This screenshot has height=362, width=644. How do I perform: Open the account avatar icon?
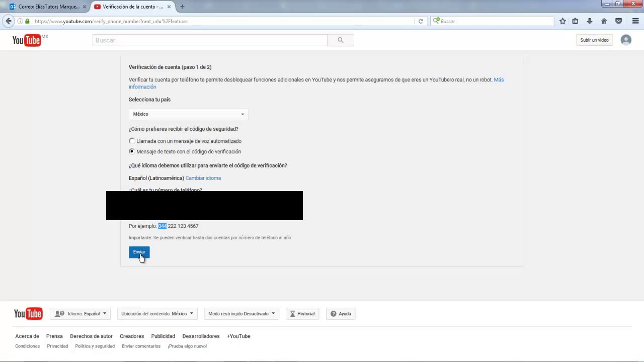[x=626, y=40]
